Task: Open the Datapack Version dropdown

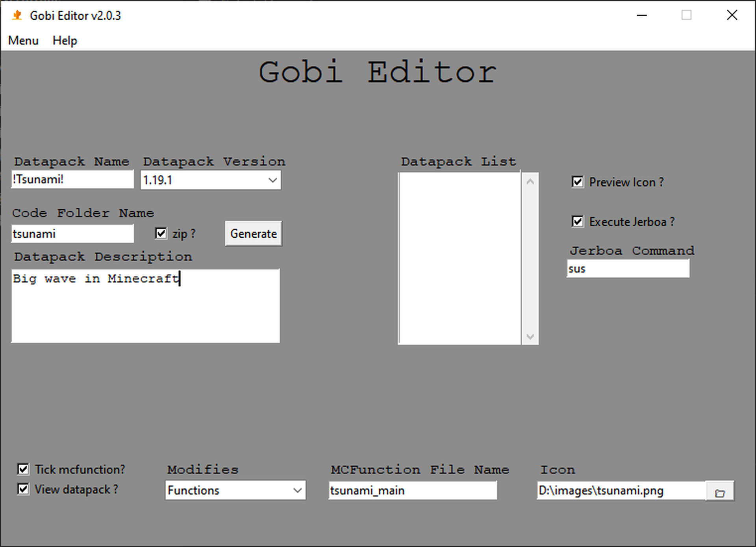Action: (x=273, y=180)
